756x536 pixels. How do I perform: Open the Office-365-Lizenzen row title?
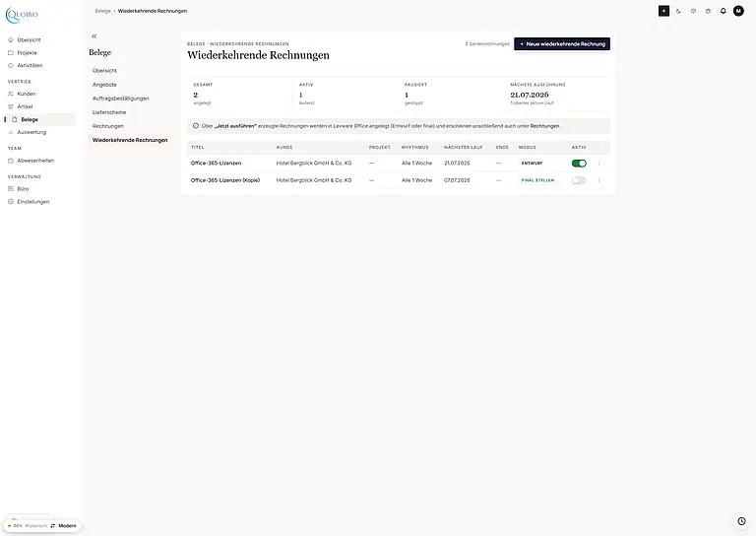pos(216,164)
